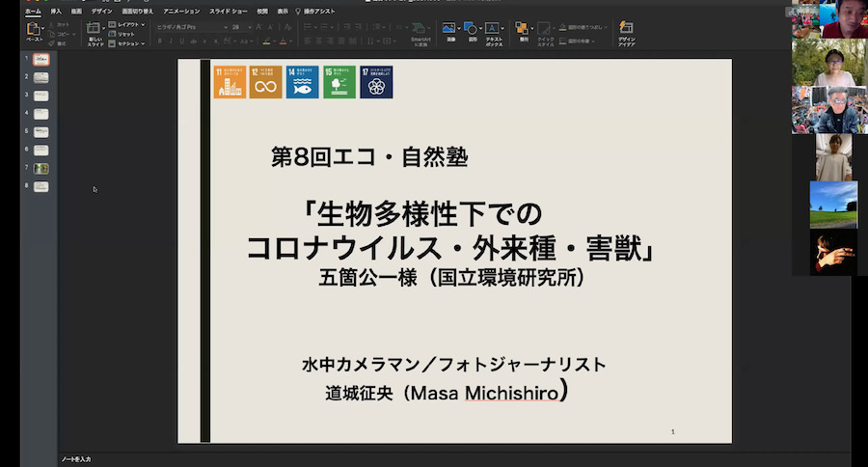The height and width of the screenshot is (467, 868).
Task: Click the shape outline icon
Action: (x=562, y=41)
